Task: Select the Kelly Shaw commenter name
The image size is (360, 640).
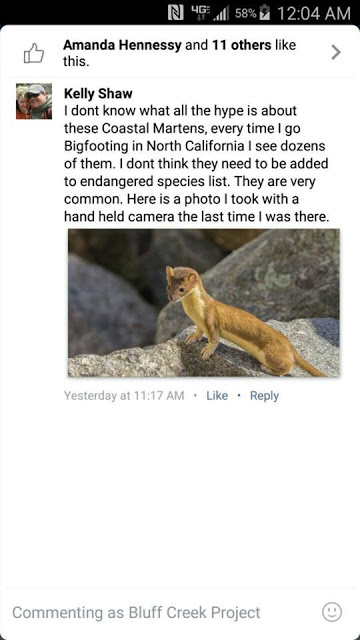Action: tap(98, 93)
